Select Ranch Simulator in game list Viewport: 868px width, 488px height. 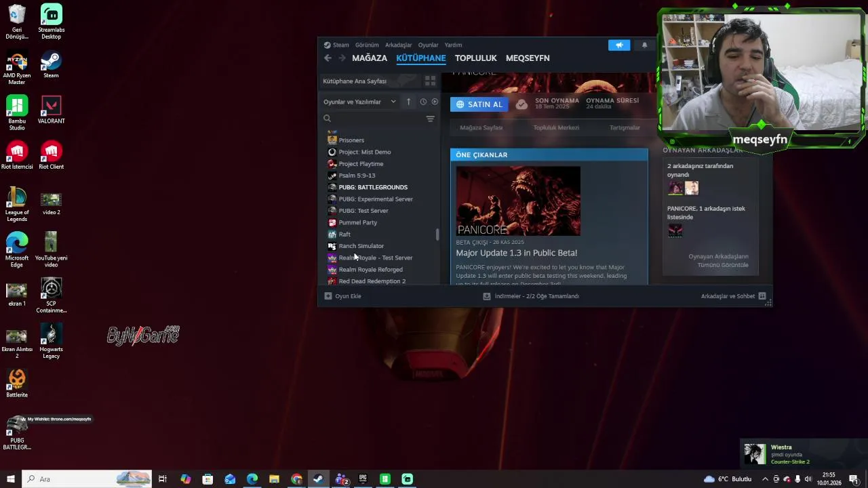[361, 246]
